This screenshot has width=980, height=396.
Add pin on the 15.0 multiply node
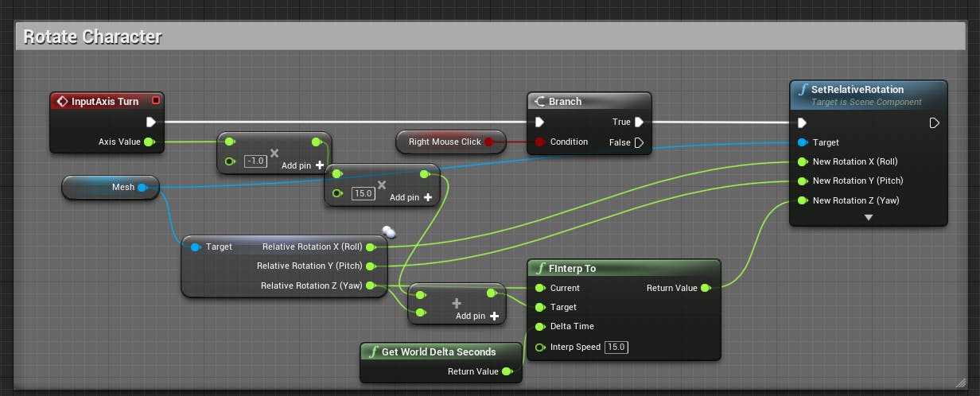click(x=410, y=197)
